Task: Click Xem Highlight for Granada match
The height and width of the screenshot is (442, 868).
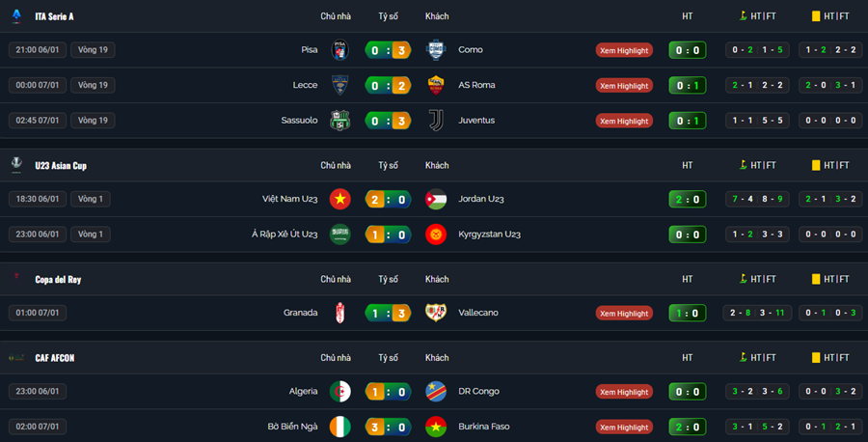Action: 624,313
